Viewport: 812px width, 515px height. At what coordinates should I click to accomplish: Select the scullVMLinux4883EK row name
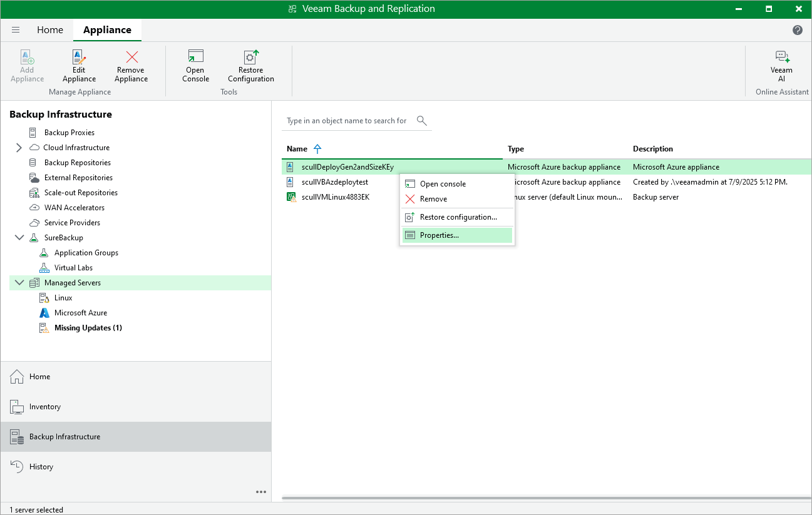(336, 197)
